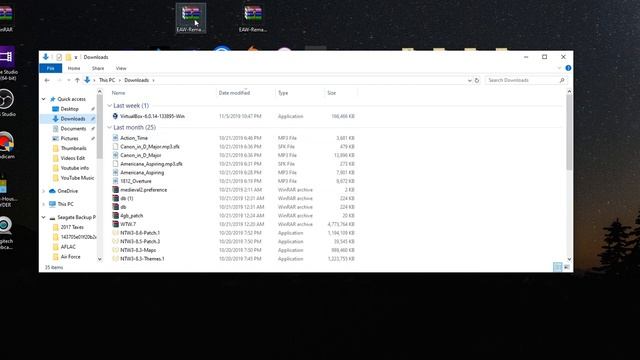Open the Videos Edit folder in sidebar

click(x=73, y=158)
